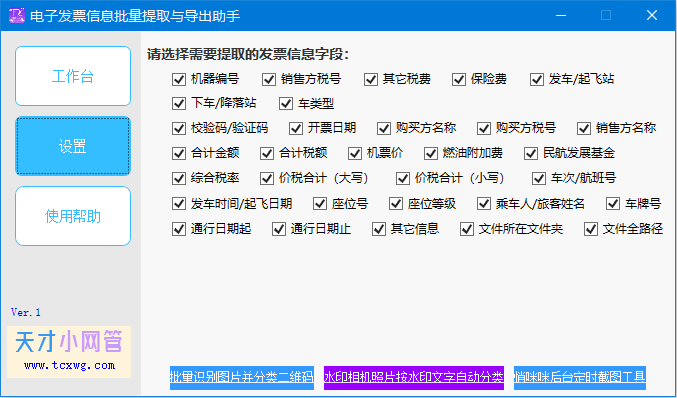Select the 设置 settings page
This screenshot has width=677, height=398.
point(73,146)
